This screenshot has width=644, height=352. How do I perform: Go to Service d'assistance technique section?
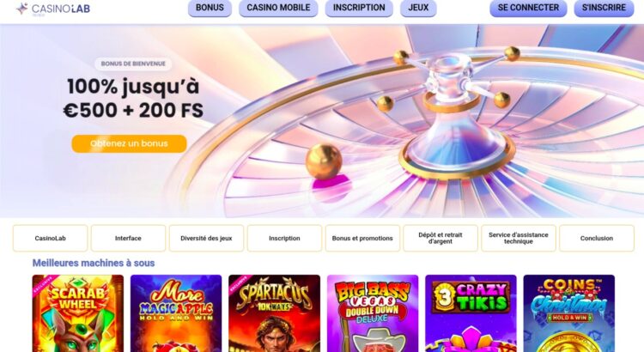coord(519,238)
